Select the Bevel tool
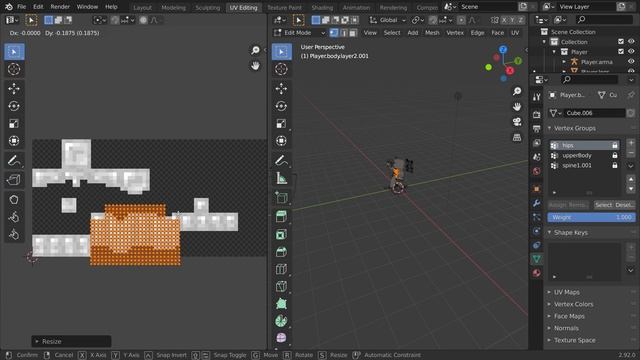 pyautogui.click(x=281, y=252)
